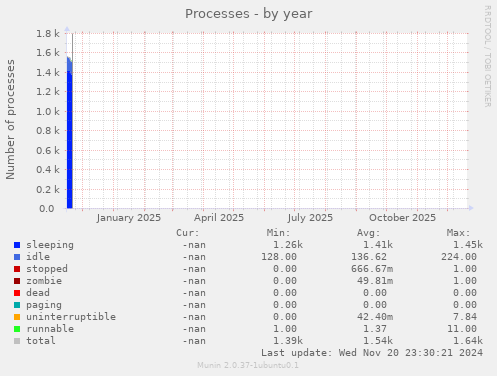
Task: Select the 'runnable' legend label
Action: tap(50, 329)
